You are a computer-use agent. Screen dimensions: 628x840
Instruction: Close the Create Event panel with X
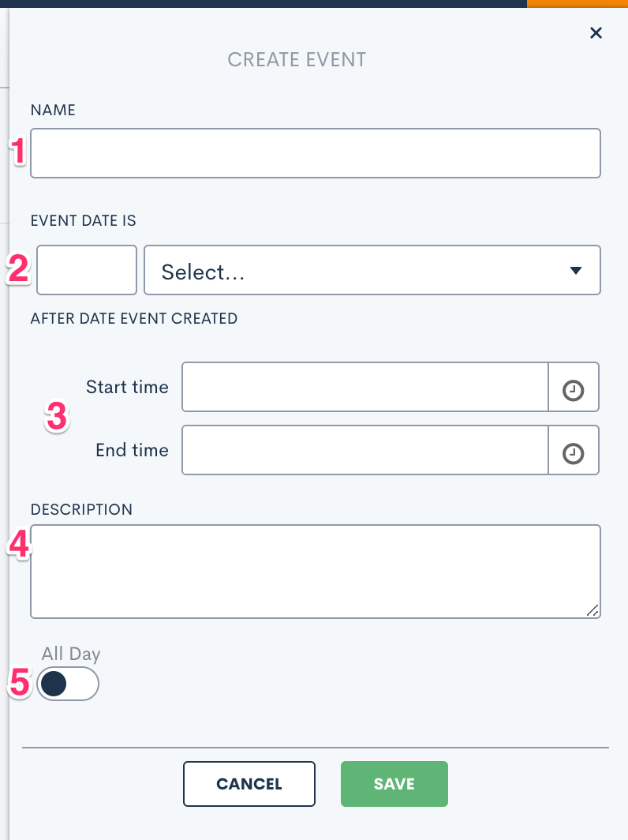(x=596, y=33)
